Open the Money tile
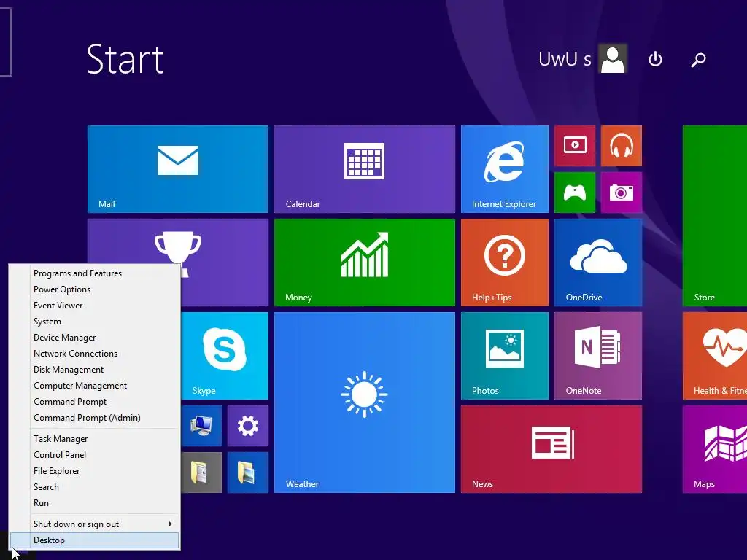The width and height of the screenshot is (747, 560). tap(365, 262)
